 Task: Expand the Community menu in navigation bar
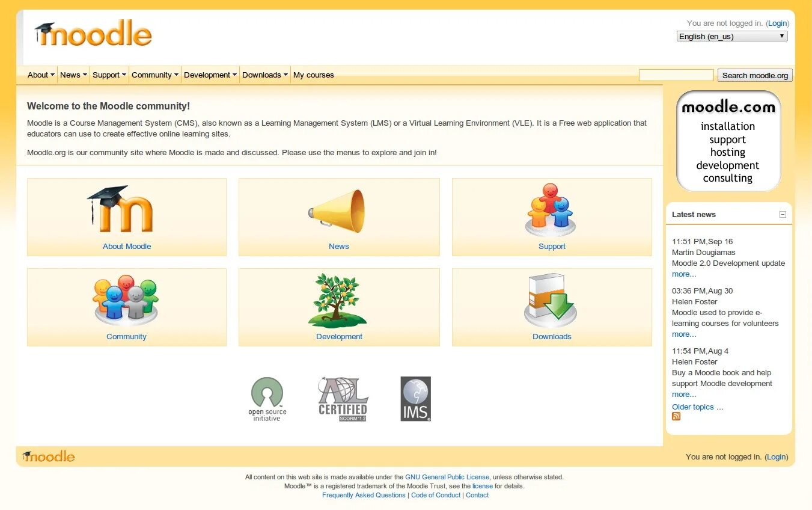[x=155, y=75]
